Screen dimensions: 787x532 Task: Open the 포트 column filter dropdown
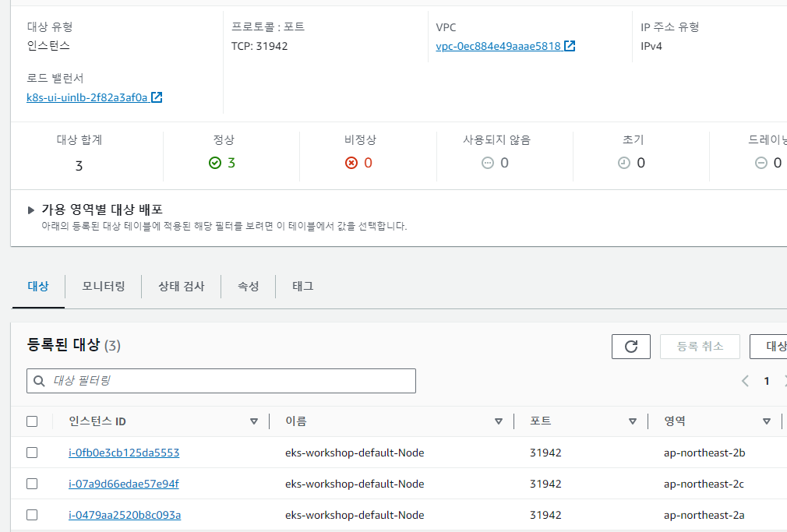point(632,421)
